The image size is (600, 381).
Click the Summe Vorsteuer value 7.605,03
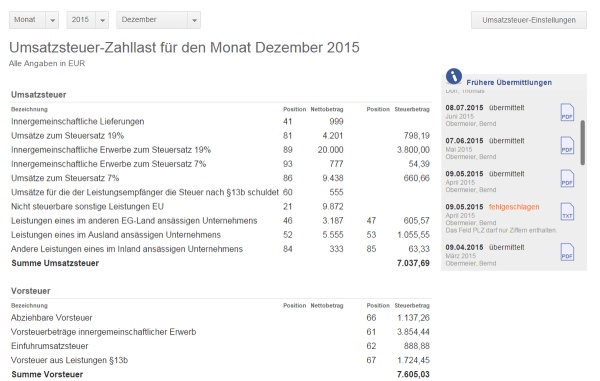413,374
